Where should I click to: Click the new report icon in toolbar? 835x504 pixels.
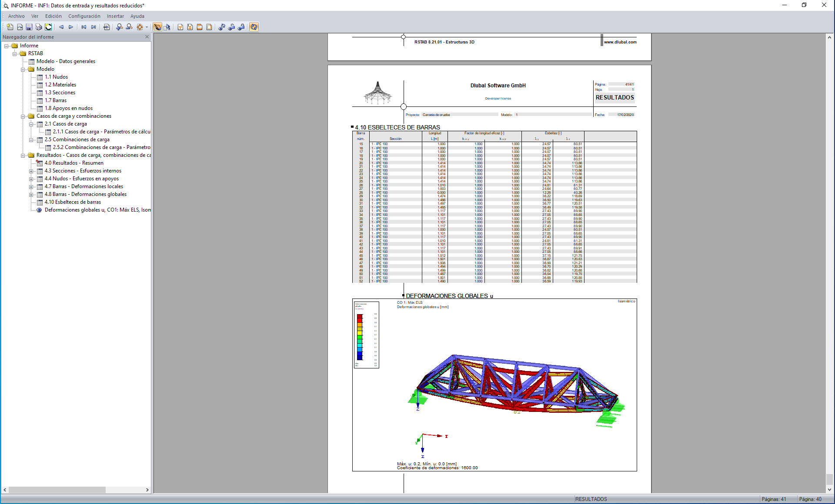(x=10, y=27)
